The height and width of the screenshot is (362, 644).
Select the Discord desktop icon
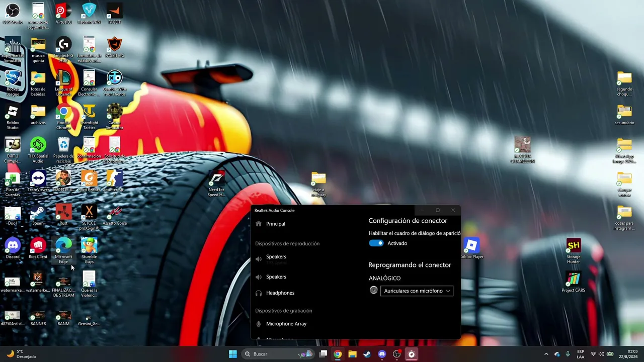pos(13,249)
